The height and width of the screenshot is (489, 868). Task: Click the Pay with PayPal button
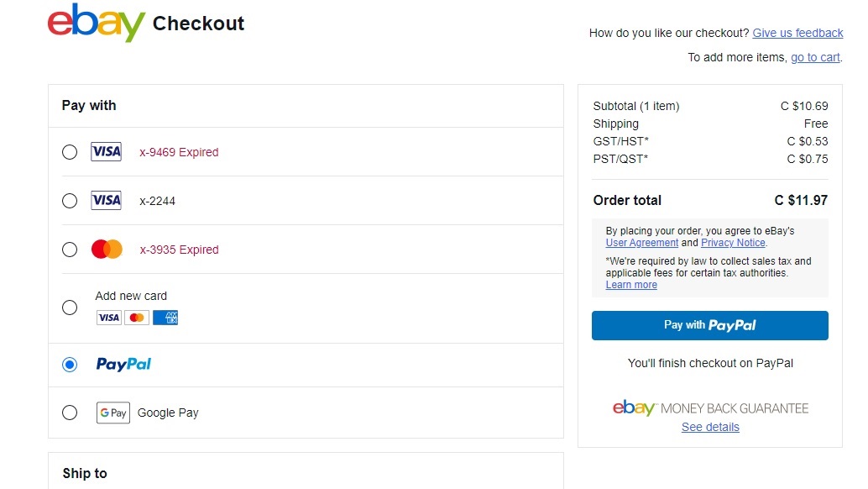709,326
